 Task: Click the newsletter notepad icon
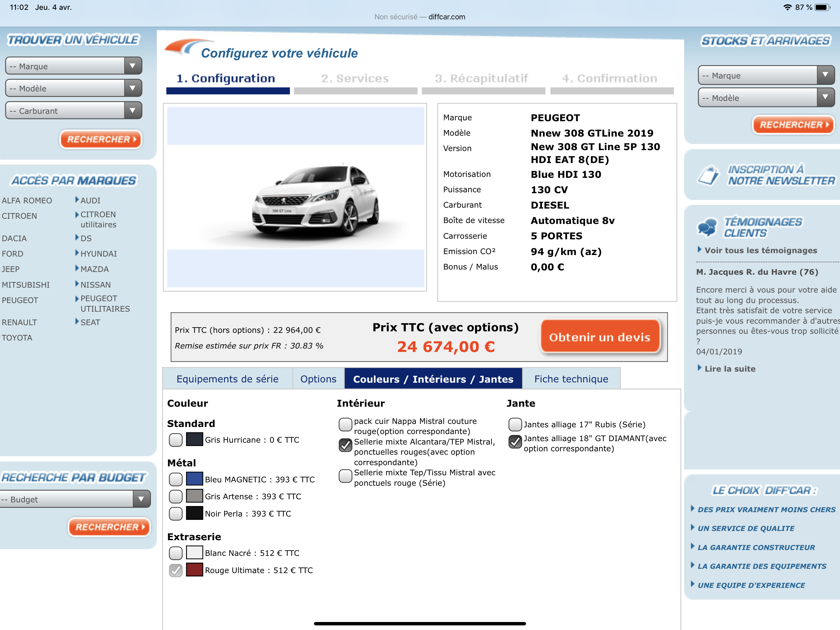click(x=709, y=175)
